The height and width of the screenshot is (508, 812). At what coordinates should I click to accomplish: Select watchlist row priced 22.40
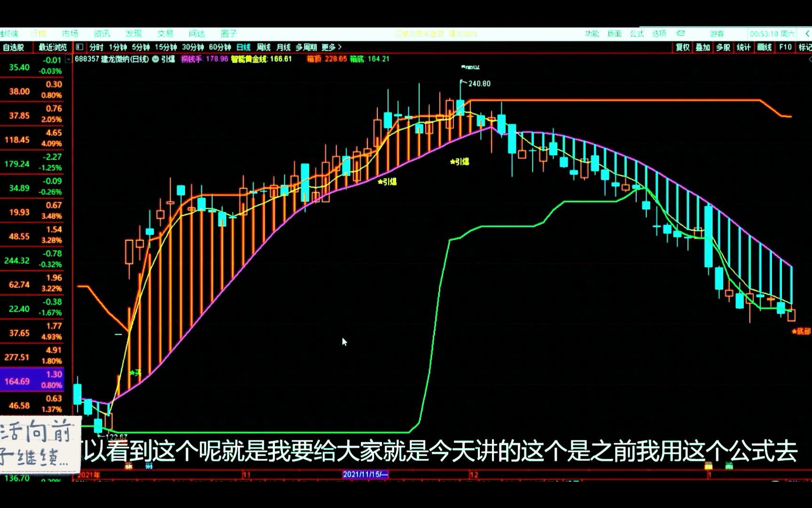(32, 308)
